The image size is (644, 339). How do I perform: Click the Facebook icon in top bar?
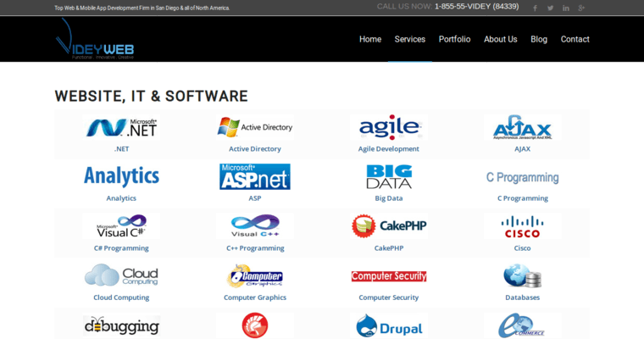[535, 8]
